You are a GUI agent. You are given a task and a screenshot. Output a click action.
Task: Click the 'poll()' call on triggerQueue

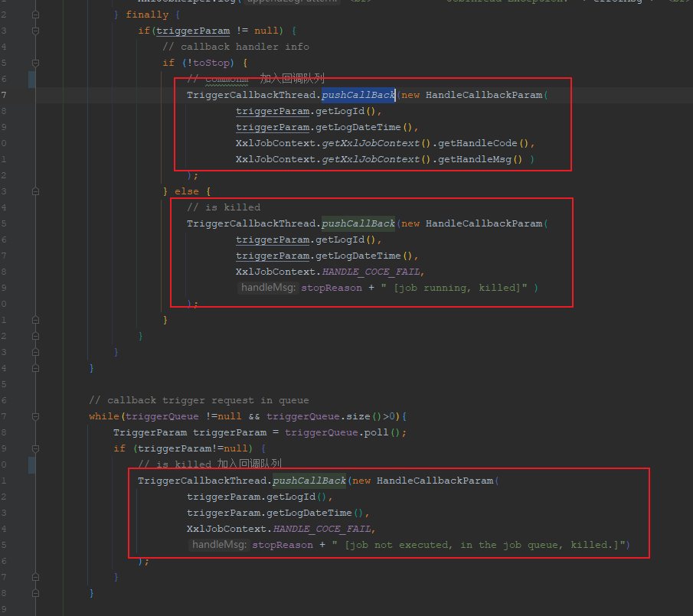(x=382, y=432)
